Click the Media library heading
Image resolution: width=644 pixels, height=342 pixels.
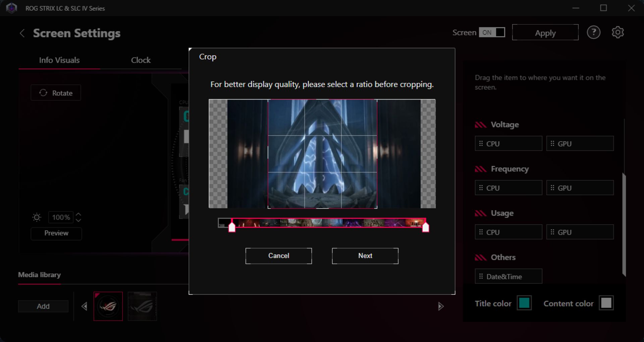40,275
